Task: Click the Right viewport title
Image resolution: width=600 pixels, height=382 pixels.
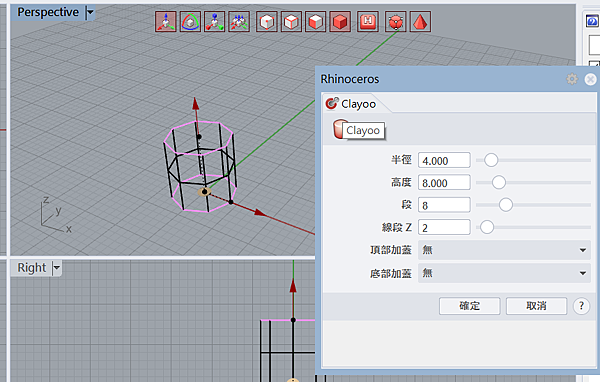Action: [32, 268]
